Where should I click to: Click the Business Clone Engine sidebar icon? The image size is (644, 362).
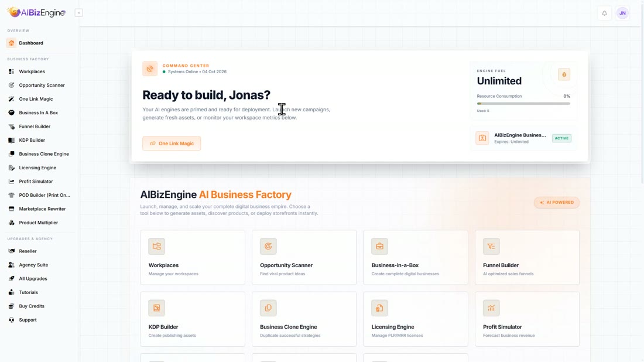click(12, 153)
